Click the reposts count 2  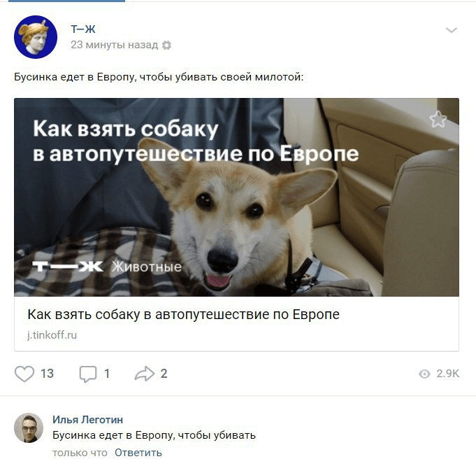tap(164, 374)
